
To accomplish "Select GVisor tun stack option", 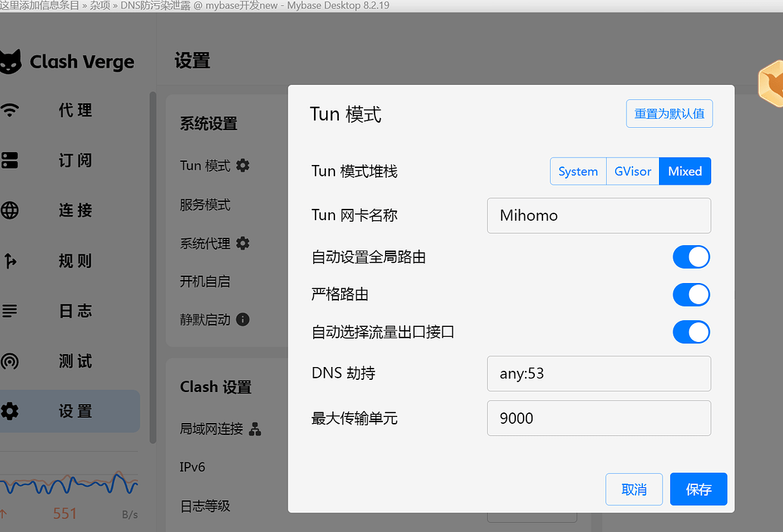I will tap(632, 171).
